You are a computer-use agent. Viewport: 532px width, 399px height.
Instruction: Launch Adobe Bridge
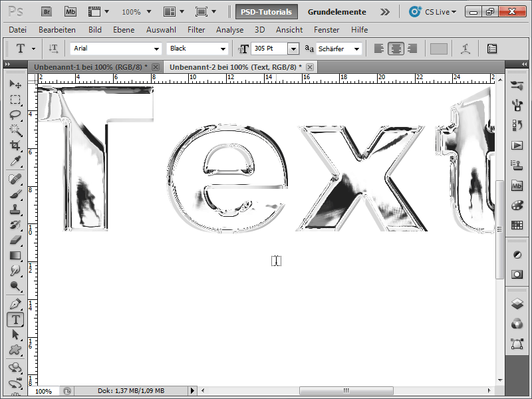47,12
